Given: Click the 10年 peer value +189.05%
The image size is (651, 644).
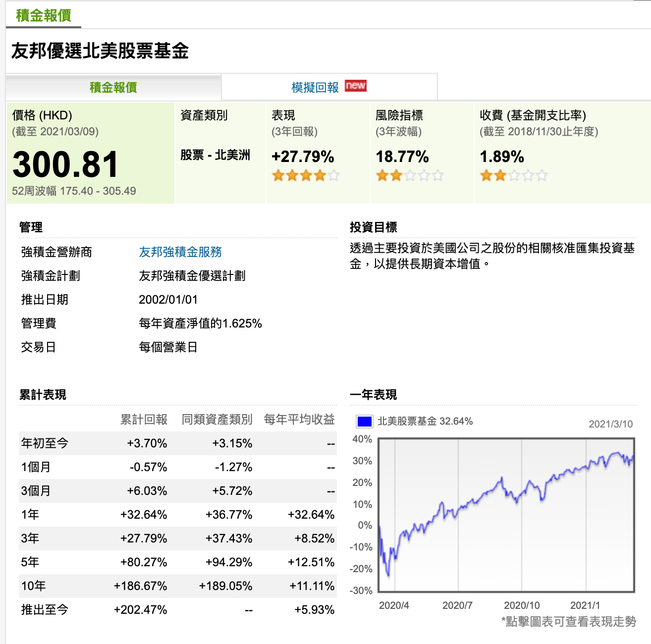Looking at the screenshot, I should click(x=225, y=586).
